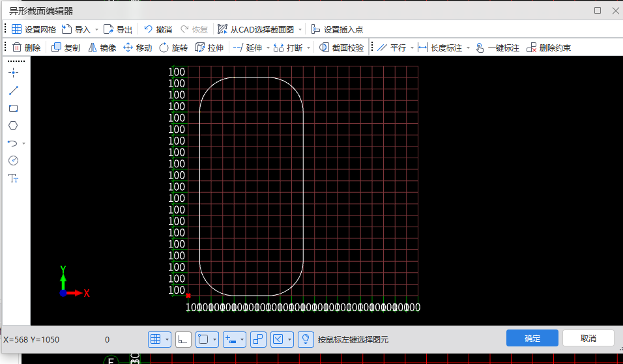Toggle orthogonal mode in status bar
Image resolution: width=623 pixels, height=364 pixels.
point(183,339)
